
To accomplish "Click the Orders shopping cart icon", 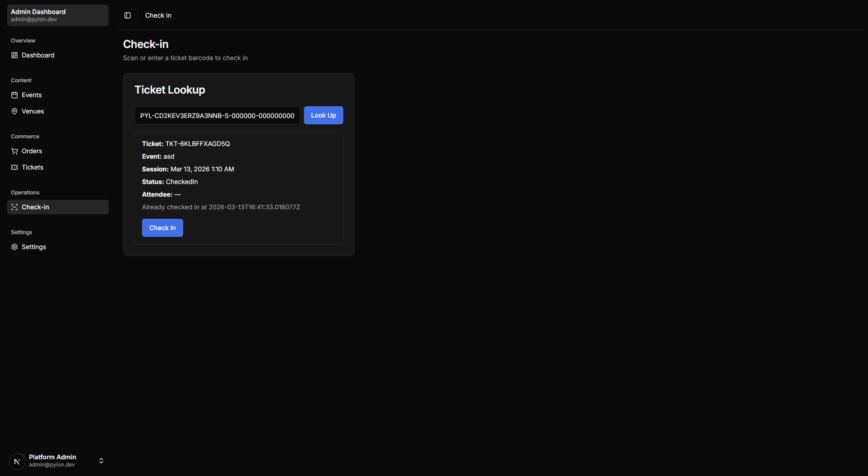I will pos(14,151).
